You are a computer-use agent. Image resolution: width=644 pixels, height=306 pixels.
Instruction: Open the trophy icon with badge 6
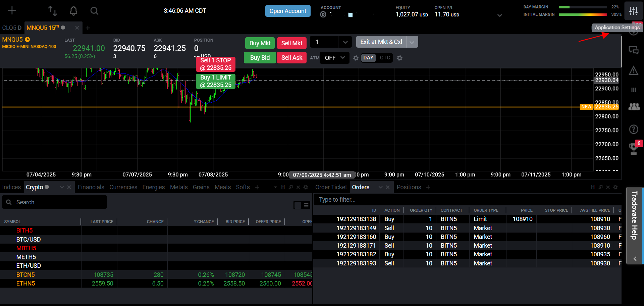633,148
